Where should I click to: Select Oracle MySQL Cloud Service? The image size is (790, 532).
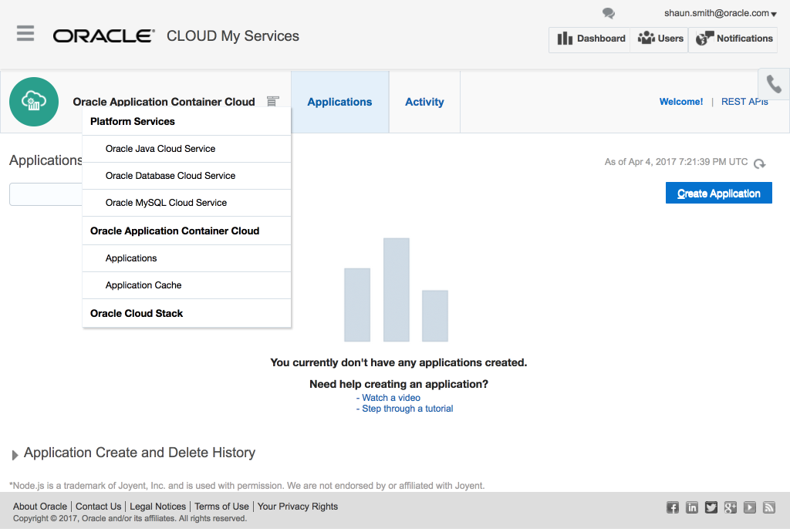(x=187, y=203)
